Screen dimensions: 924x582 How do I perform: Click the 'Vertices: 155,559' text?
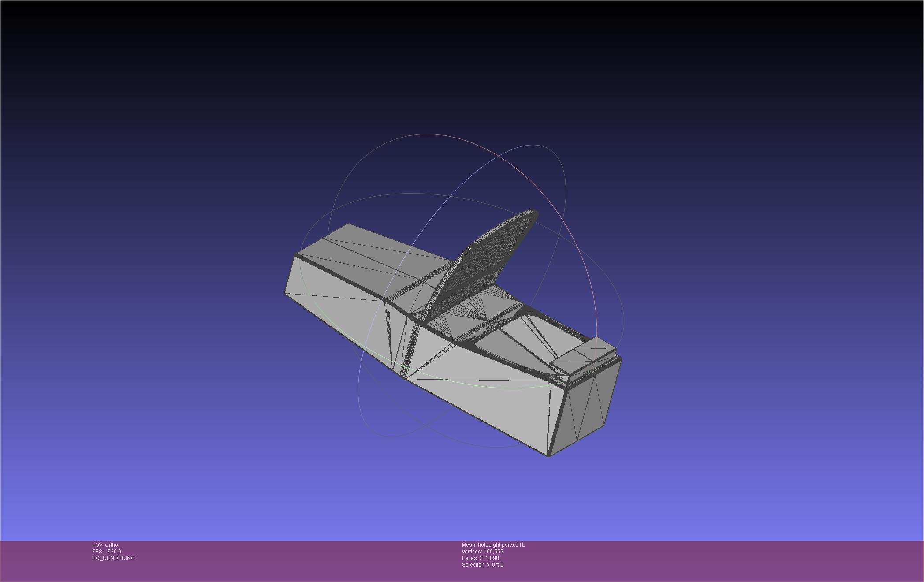(x=482, y=552)
